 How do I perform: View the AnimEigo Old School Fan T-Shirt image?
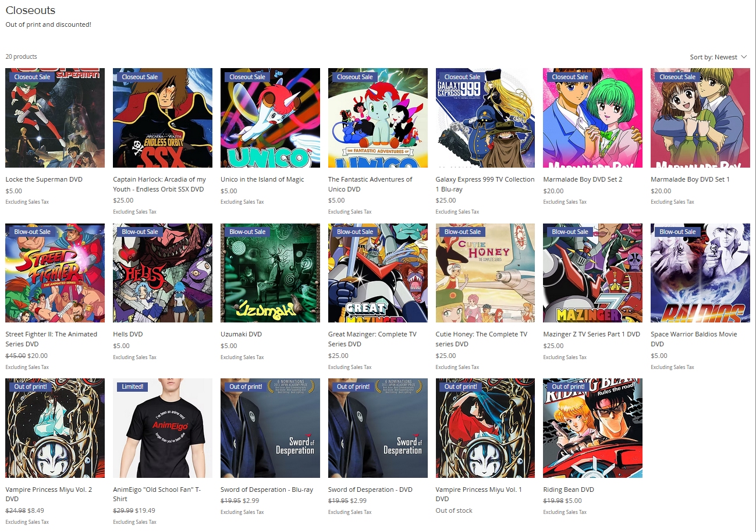(162, 428)
